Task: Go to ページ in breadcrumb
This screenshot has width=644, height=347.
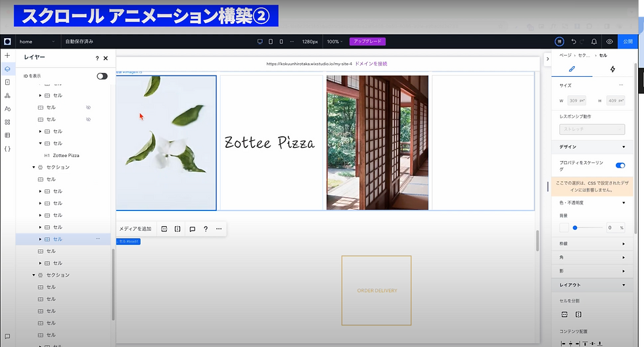Action: click(565, 55)
